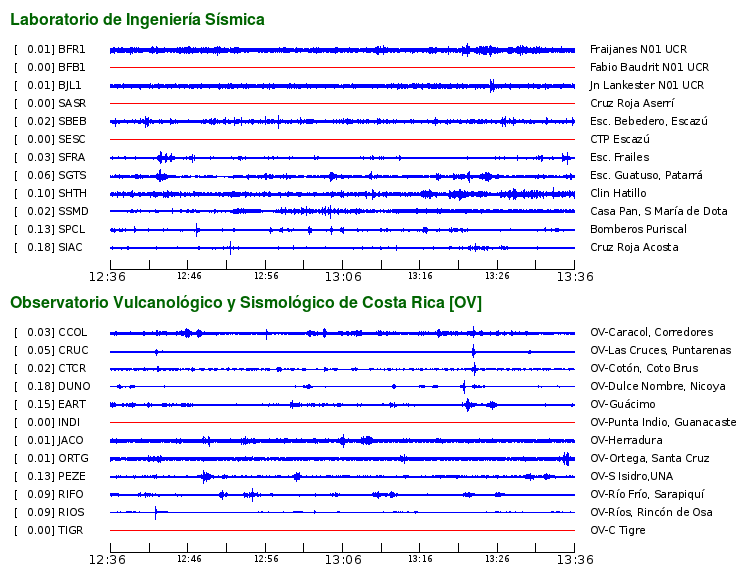
Task: Click 'OV-Guácimo' description
Action: pos(622,404)
